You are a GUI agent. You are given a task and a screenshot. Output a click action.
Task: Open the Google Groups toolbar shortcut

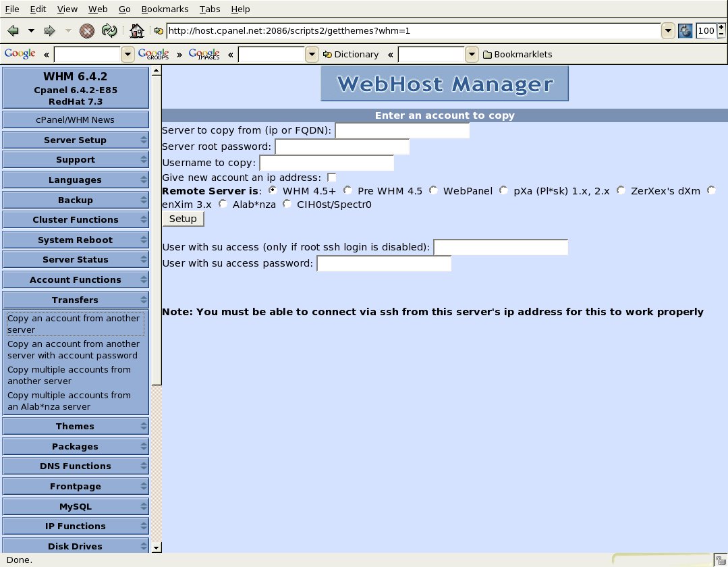click(153, 54)
